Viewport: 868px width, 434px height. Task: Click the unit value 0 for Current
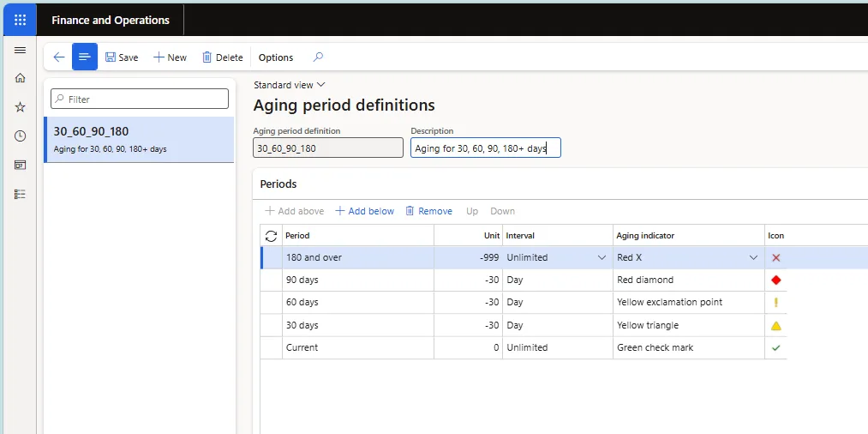(469, 347)
